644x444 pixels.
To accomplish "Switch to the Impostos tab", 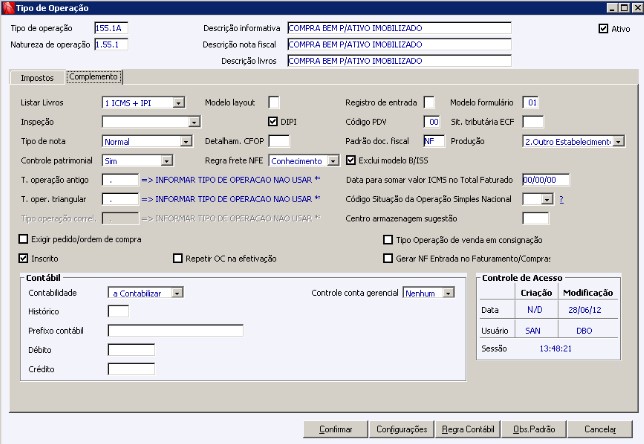I will (37, 78).
